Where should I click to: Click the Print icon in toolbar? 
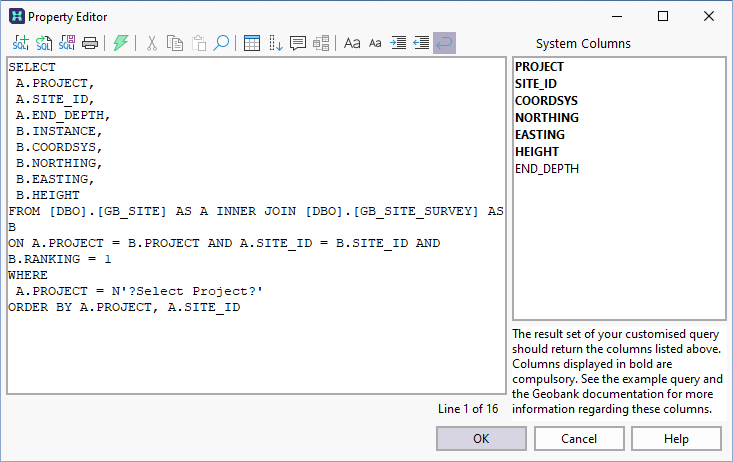point(90,43)
